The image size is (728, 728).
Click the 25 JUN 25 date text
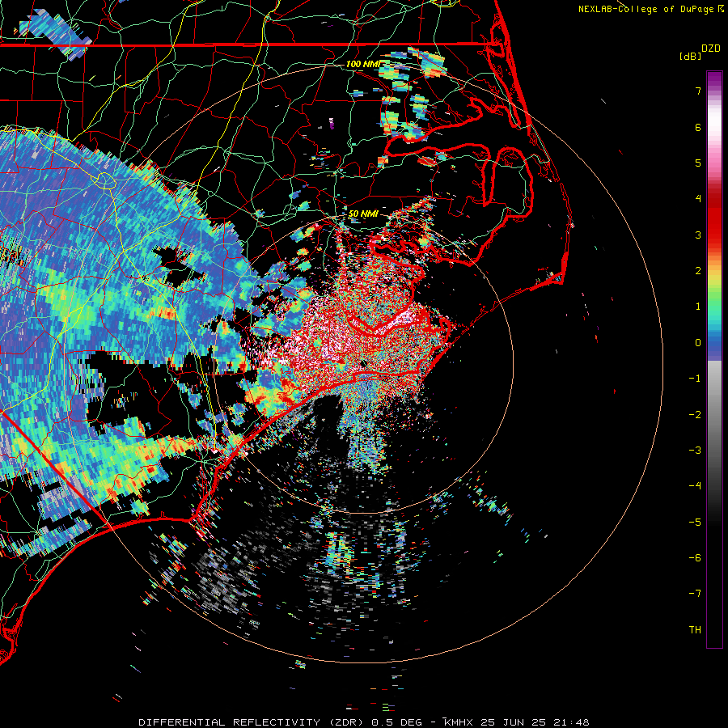(x=513, y=722)
